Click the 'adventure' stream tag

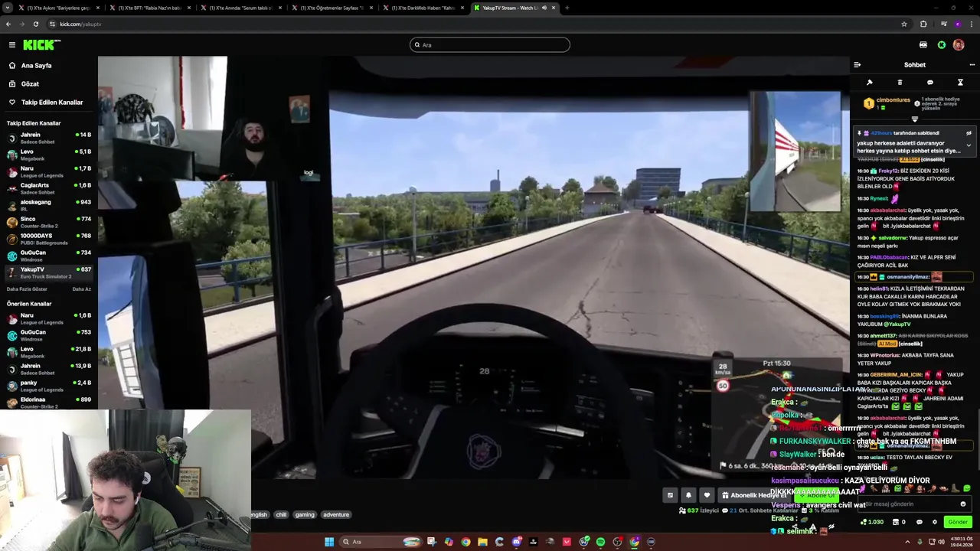point(335,515)
